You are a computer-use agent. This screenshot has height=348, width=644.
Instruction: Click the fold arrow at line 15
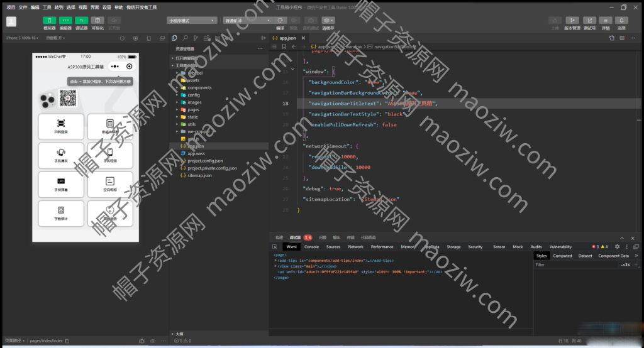(x=293, y=69)
